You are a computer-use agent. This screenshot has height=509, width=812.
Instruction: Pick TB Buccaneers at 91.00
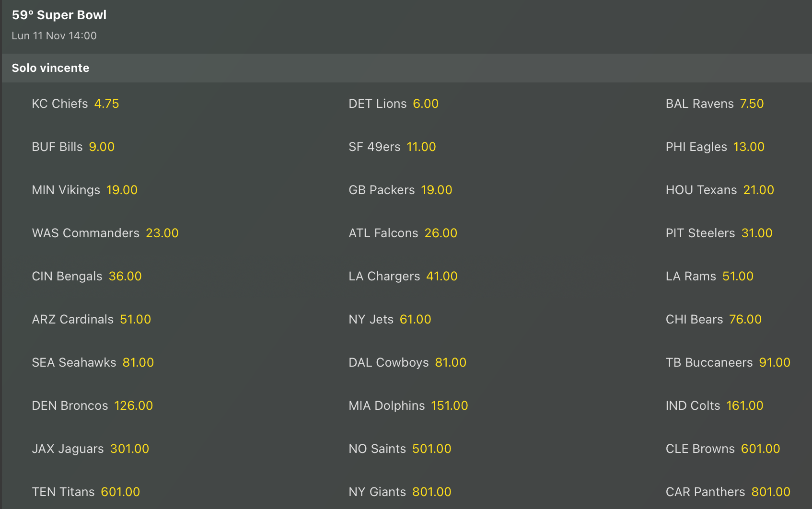(727, 362)
